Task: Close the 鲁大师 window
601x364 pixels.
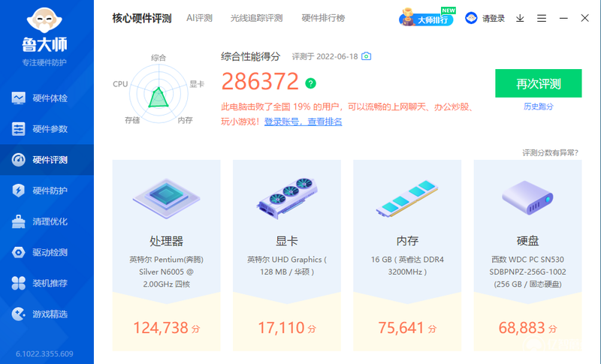Action: tap(584, 18)
